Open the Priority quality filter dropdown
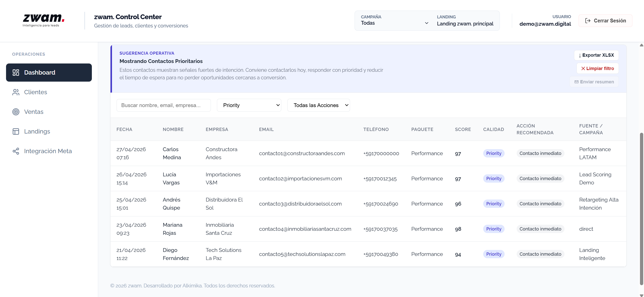This screenshot has width=644, height=297. (x=249, y=105)
